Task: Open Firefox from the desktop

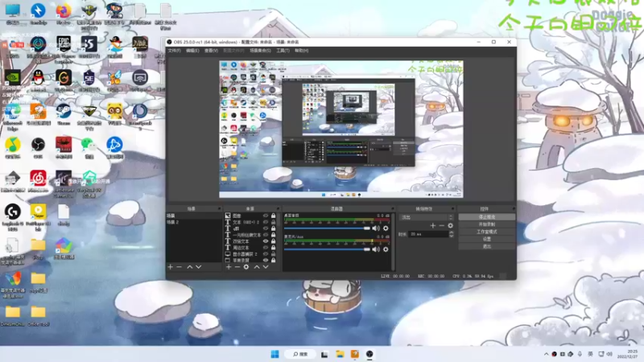Action: pyautogui.click(x=64, y=13)
